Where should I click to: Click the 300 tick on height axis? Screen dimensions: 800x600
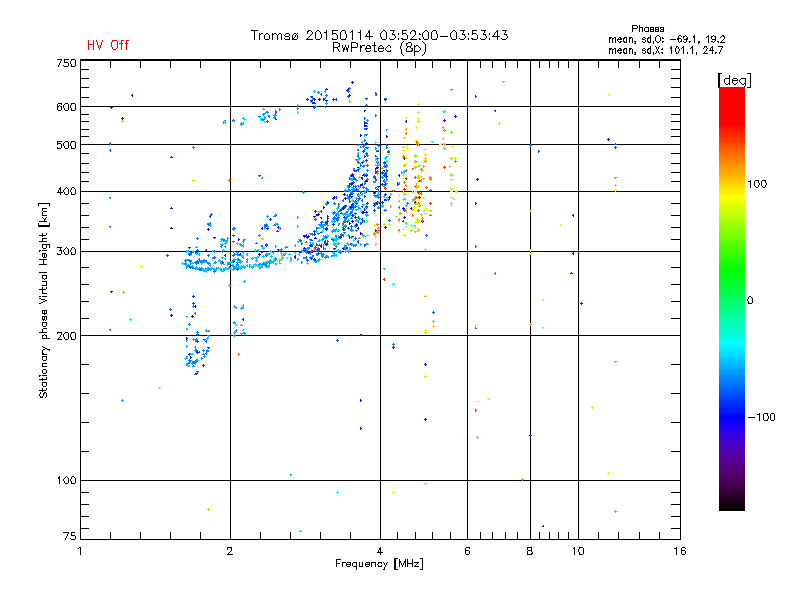pos(66,252)
